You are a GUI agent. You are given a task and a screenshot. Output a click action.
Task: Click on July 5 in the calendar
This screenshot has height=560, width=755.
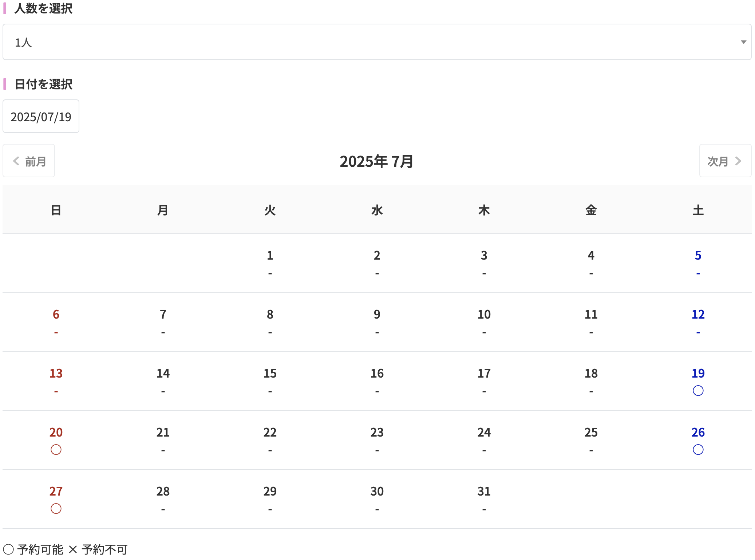pos(698,255)
